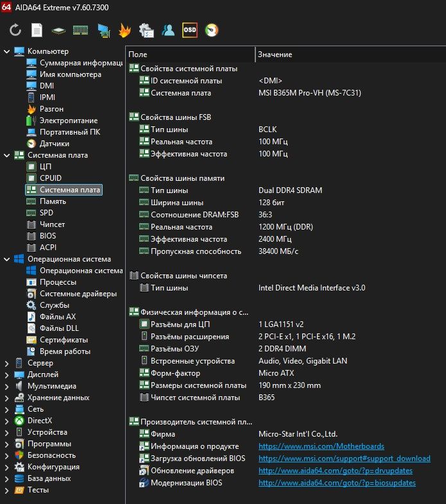
Task: Click the memory module toolbar icon
Action: (80, 31)
